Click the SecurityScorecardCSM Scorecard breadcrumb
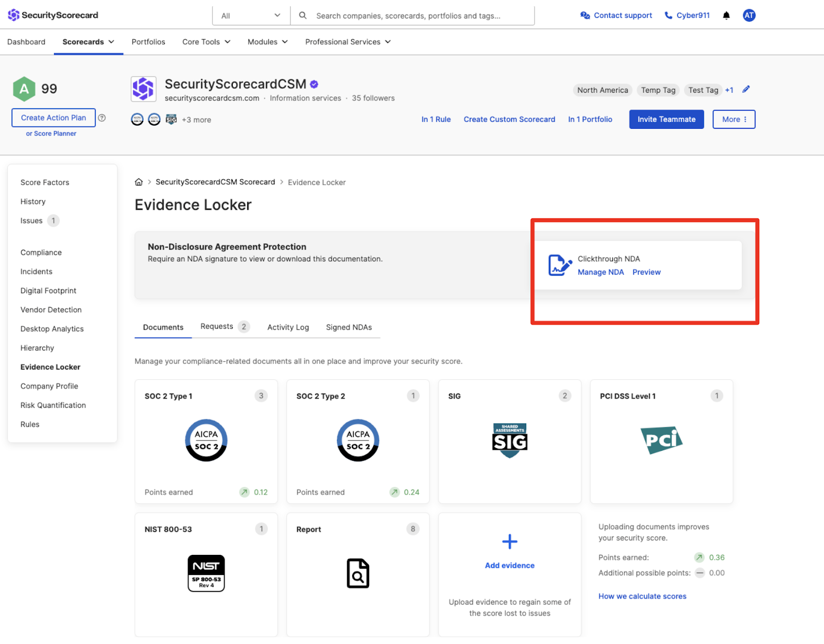 (215, 182)
